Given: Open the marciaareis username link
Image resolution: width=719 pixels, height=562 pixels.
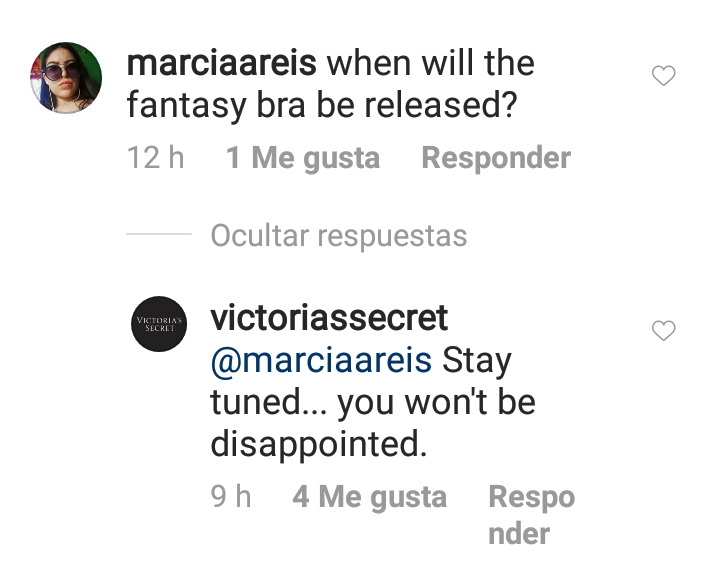Looking at the screenshot, I should point(221,63).
